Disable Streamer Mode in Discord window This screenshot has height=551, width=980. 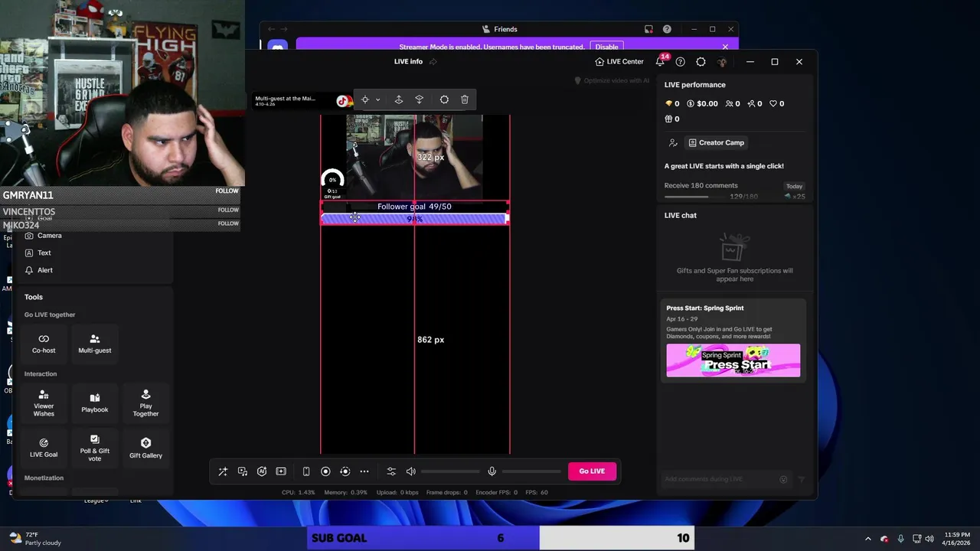(606, 47)
